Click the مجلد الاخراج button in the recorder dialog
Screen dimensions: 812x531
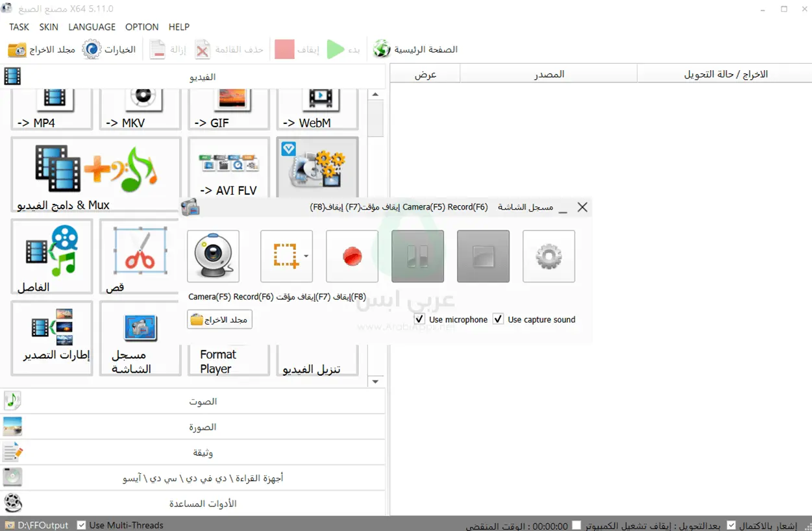pyautogui.click(x=219, y=319)
